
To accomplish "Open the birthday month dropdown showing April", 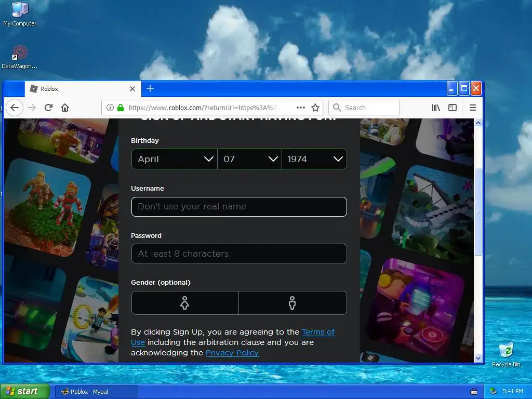I will point(175,159).
